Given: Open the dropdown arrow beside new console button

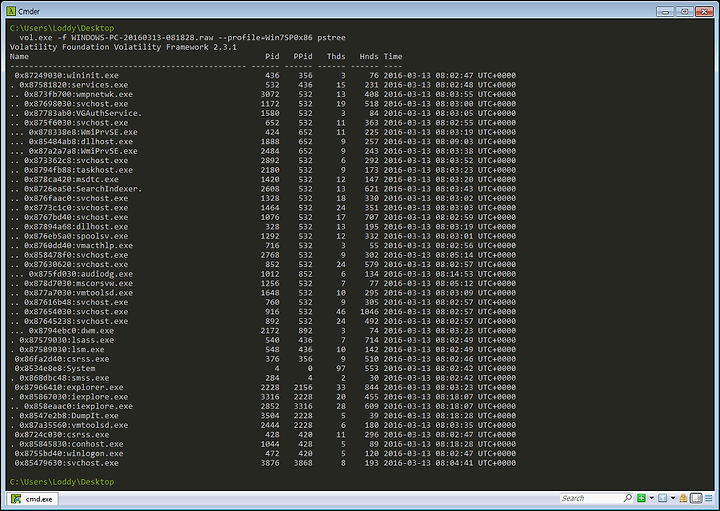Looking at the screenshot, I should point(651,498).
